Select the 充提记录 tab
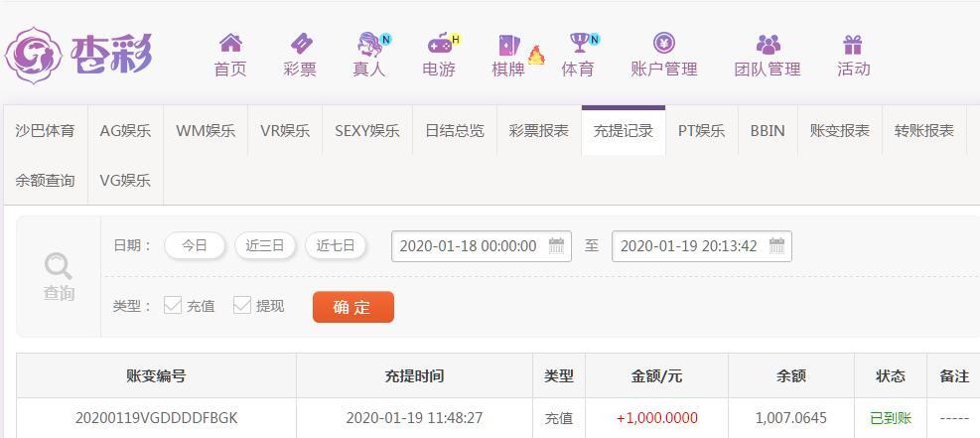 click(624, 130)
